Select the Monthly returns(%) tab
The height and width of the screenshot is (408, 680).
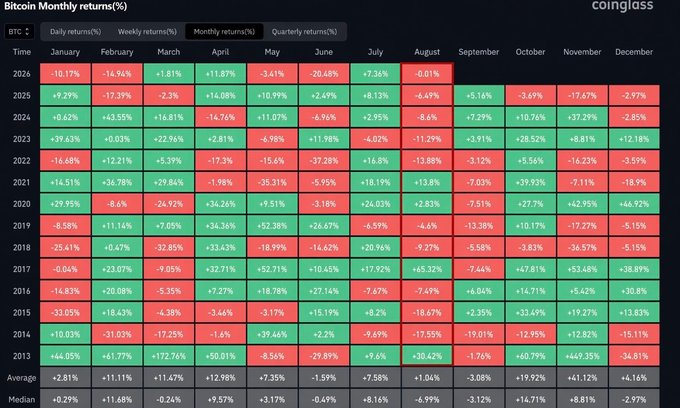[x=224, y=32]
